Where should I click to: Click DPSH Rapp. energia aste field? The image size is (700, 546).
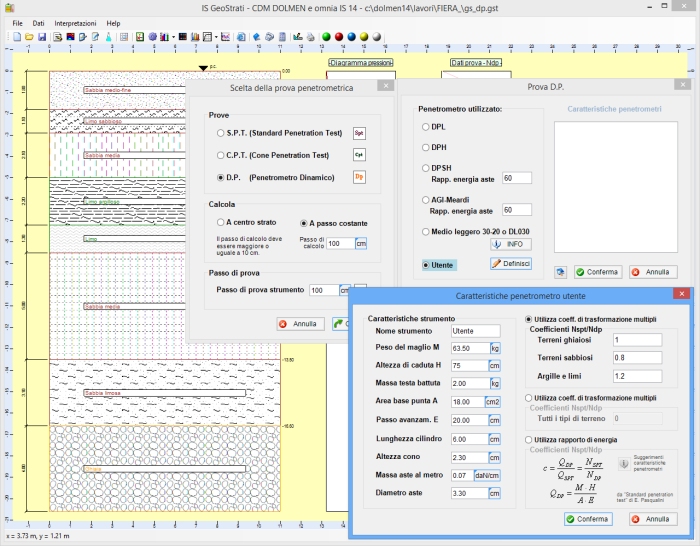[x=517, y=178]
